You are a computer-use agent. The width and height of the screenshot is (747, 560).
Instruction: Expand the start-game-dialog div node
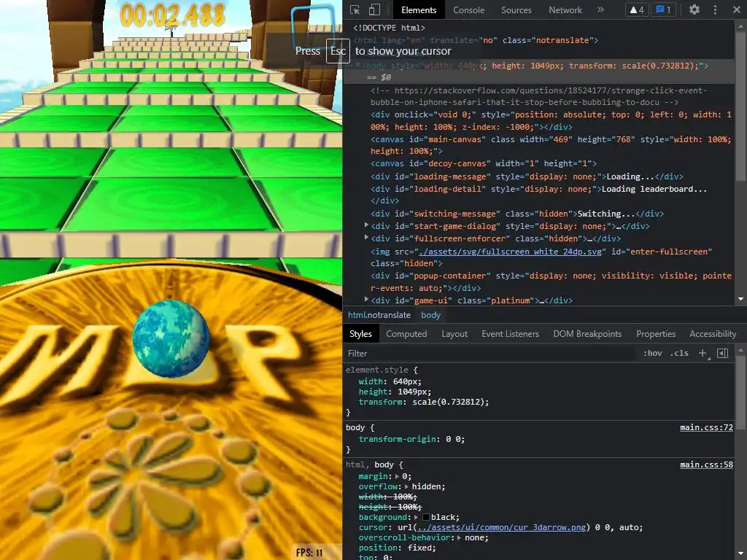click(x=366, y=226)
